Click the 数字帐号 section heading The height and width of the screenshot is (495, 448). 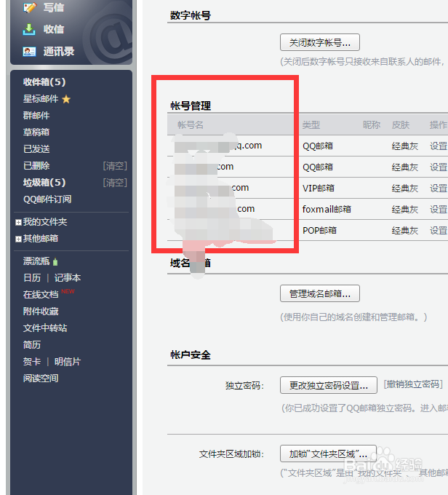coord(191,15)
